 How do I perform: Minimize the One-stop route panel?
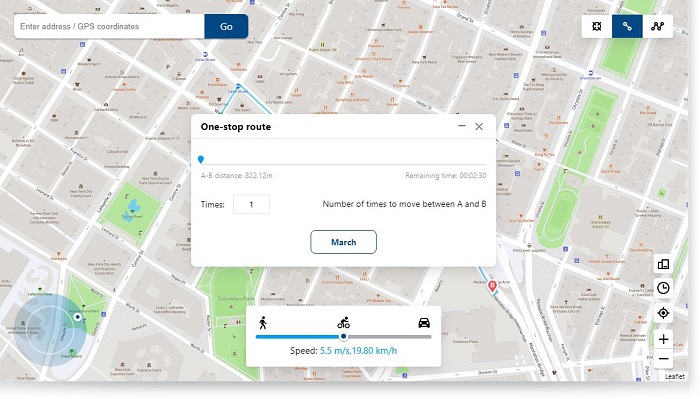(462, 126)
